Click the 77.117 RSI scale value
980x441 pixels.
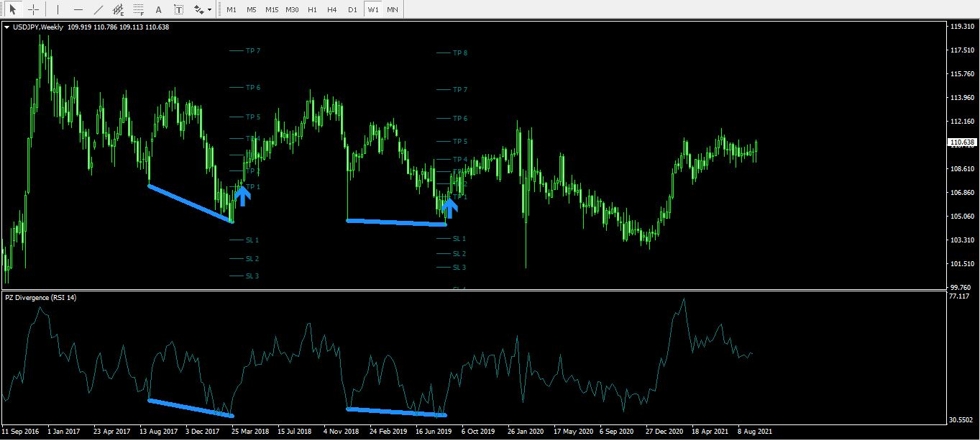pos(959,296)
